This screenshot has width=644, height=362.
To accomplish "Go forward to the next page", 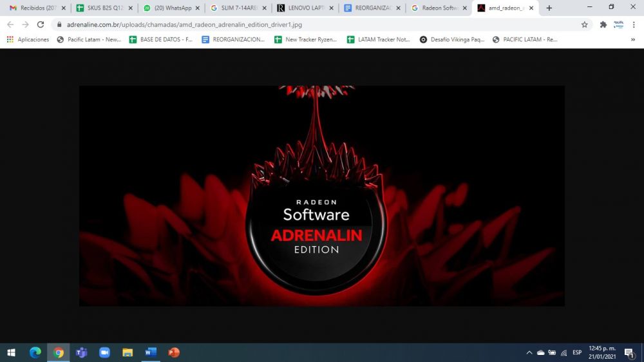I will 26,24.
